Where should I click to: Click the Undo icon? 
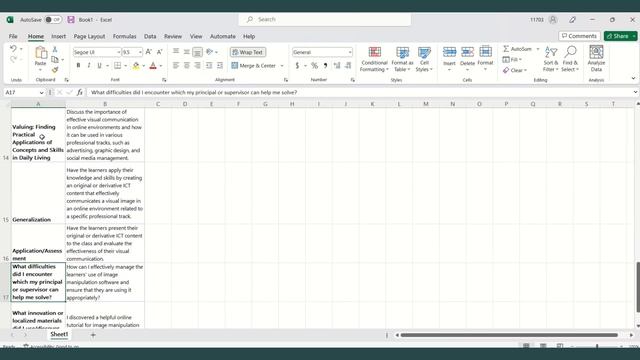[x=13, y=49]
